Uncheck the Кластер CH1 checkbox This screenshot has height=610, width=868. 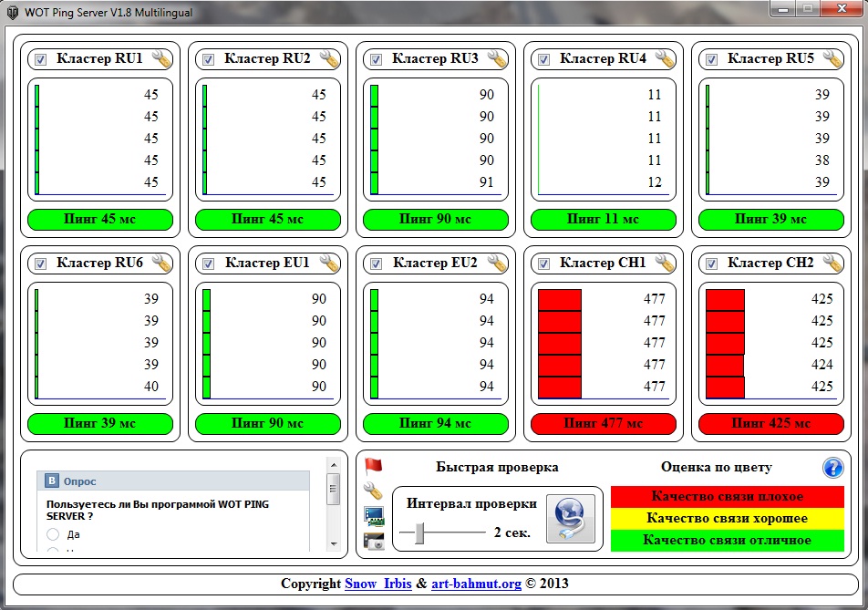pos(543,264)
